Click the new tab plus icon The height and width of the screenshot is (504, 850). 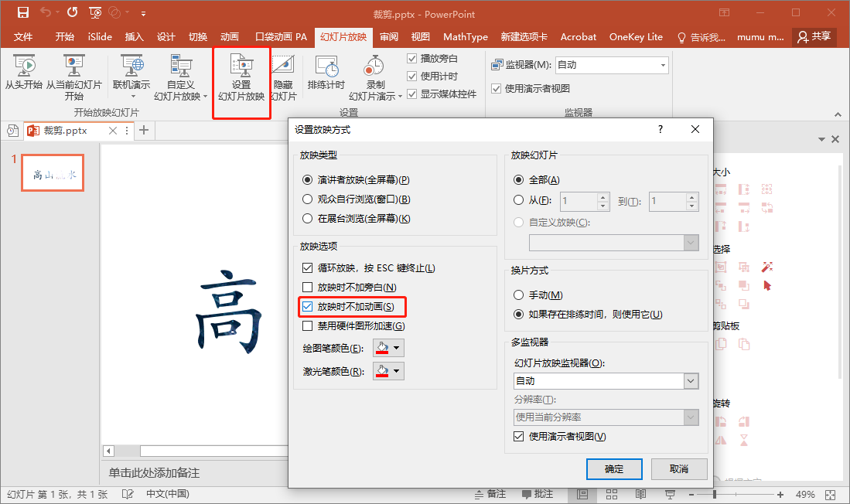[144, 130]
